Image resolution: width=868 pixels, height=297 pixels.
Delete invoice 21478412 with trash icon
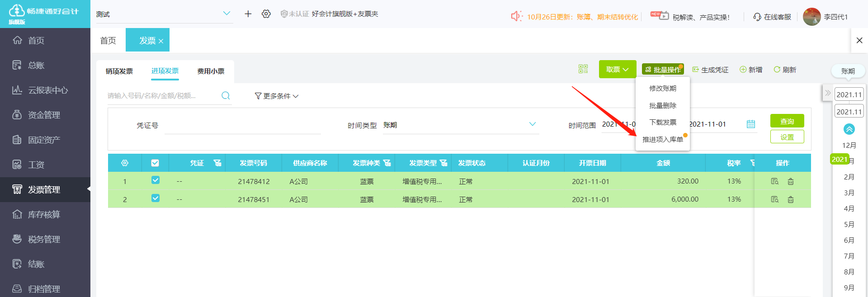[x=791, y=181]
